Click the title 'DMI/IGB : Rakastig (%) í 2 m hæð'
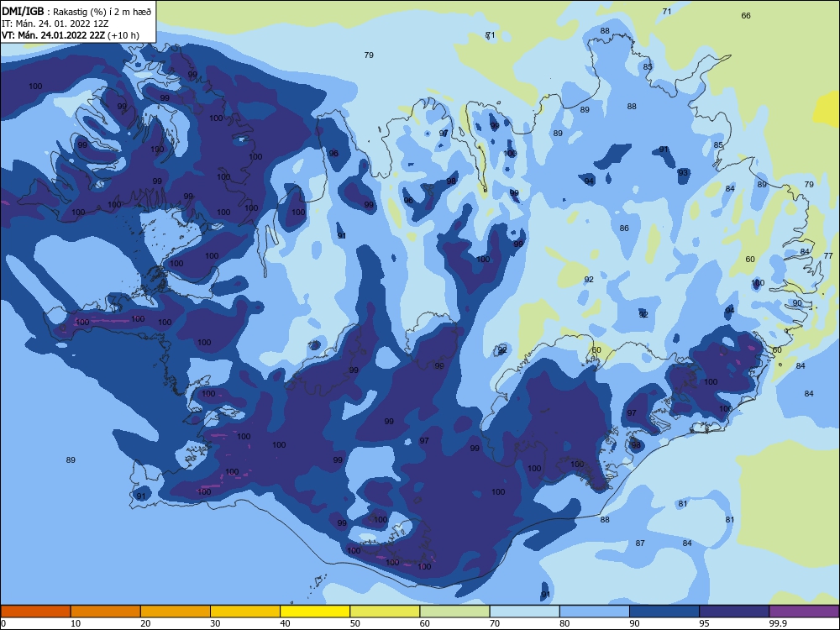Image resolution: width=840 pixels, height=630 pixels. [76, 11]
